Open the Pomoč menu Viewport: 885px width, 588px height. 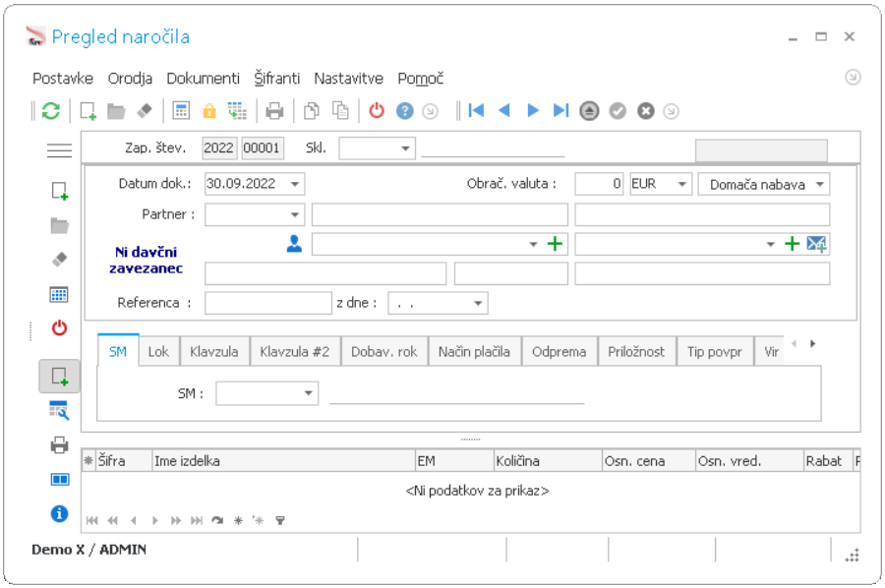[421, 79]
